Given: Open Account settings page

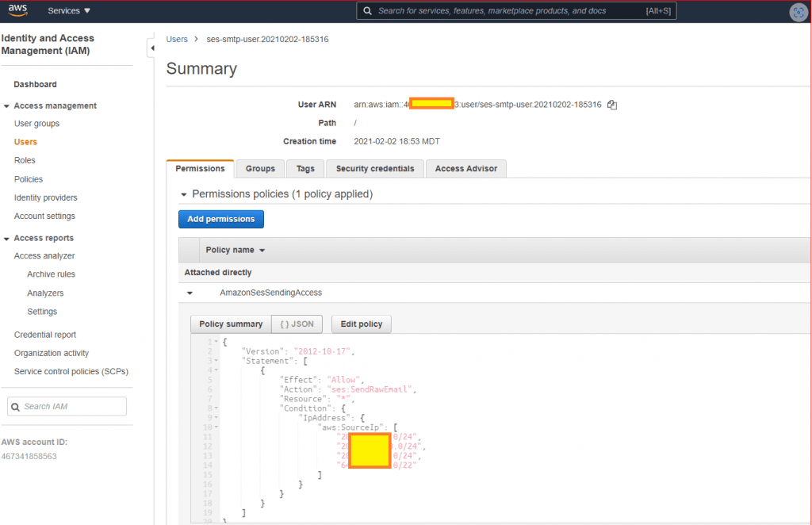Looking at the screenshot, I should click(44, 216).
